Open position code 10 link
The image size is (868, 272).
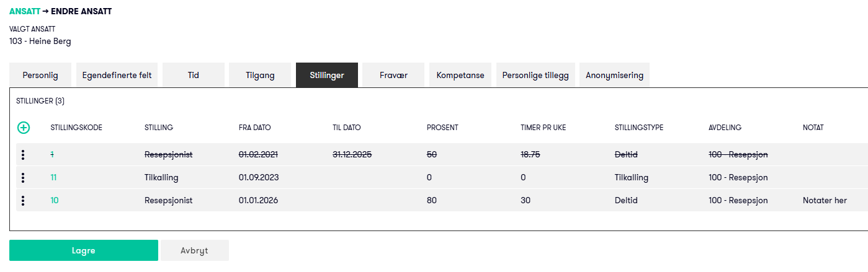(x=55, y=201)
